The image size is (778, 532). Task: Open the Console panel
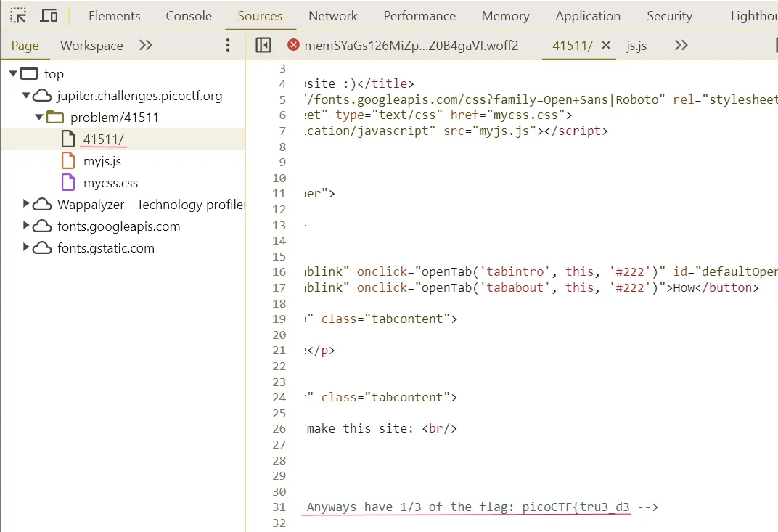tap(189, 16)
